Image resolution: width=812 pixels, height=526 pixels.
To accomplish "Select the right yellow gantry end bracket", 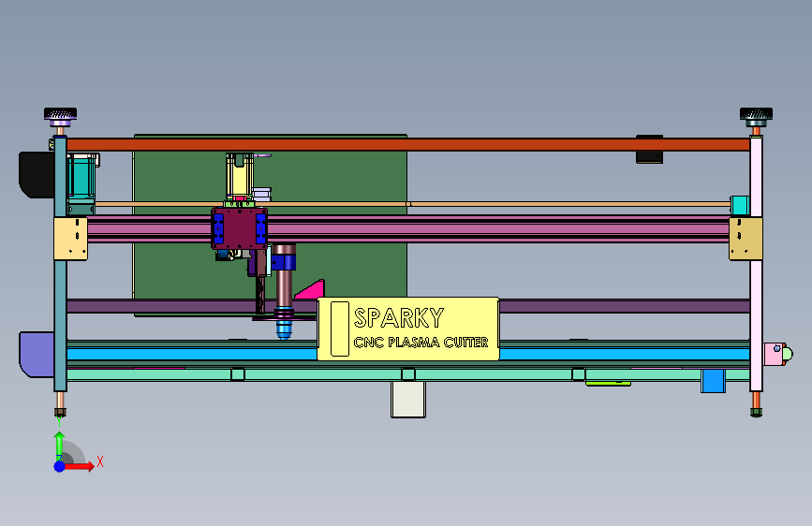I will [746, 238].
